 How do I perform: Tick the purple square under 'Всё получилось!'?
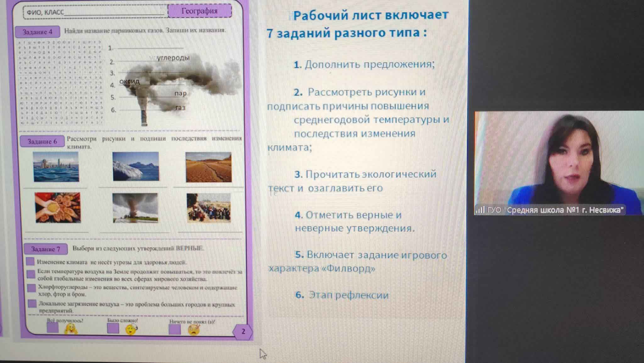point(53,328)
